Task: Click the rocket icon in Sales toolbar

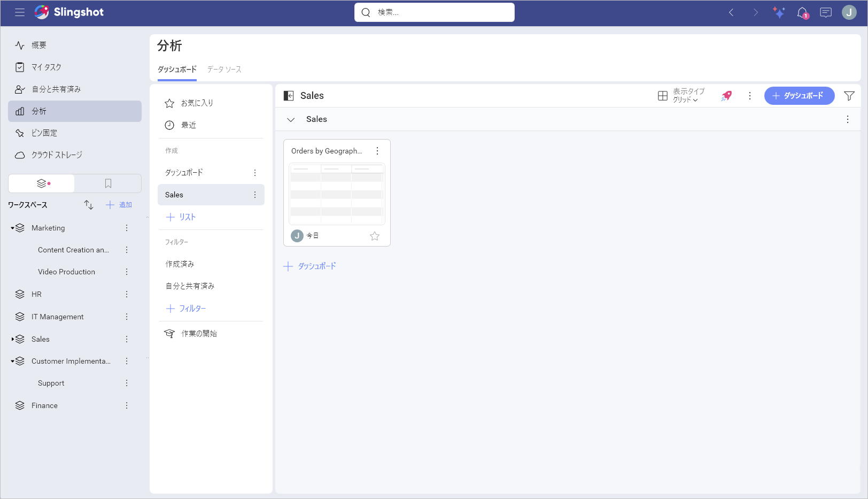Action: click(726, 96)
